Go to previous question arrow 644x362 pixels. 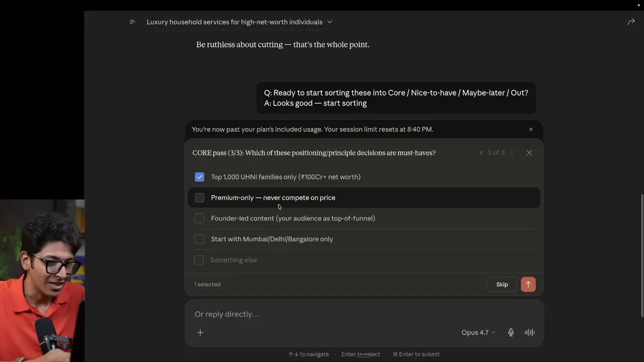[x=481, y=153]
